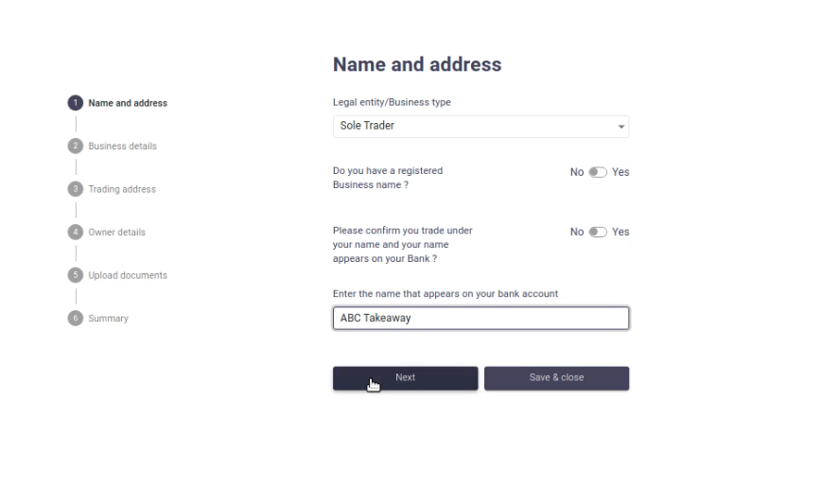Jump to the Owner details step

pos(116,232)
